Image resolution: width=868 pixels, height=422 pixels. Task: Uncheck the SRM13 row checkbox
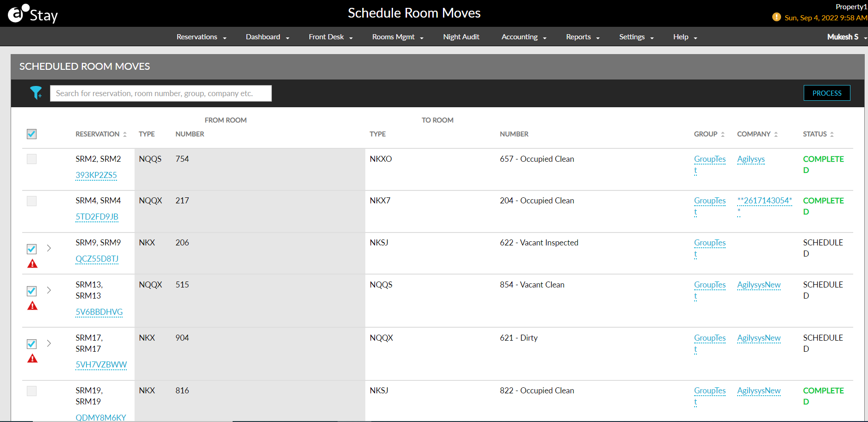click(x=31, y=291)
